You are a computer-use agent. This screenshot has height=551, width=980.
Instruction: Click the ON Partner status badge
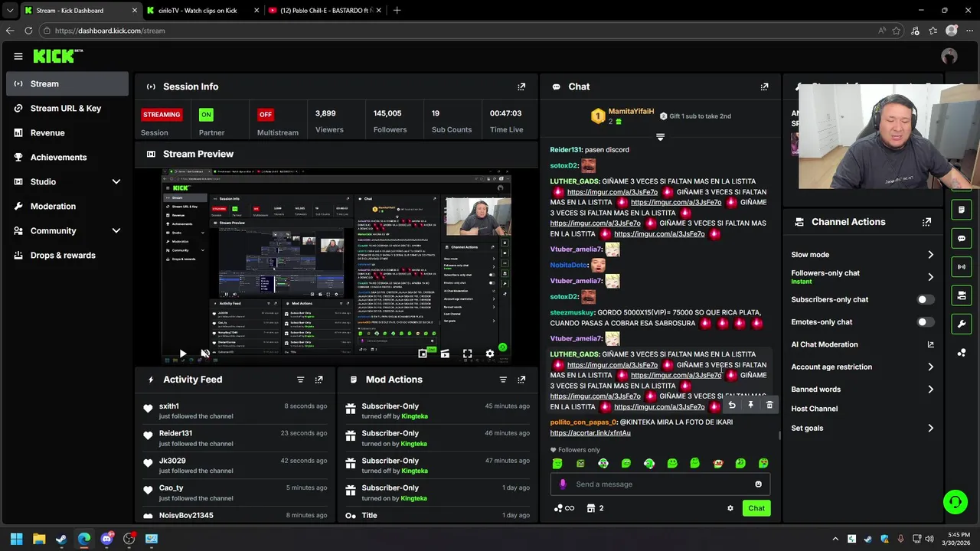[x=205, y=115]
